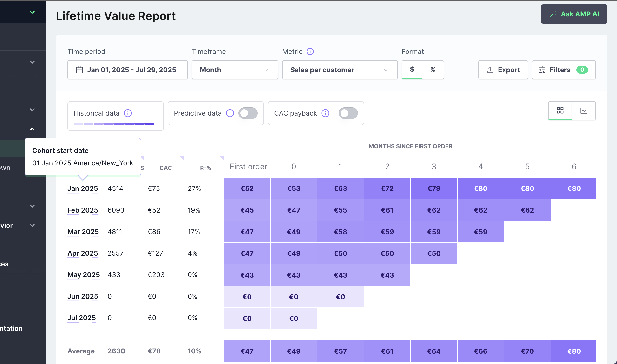
Task: Open the Filters panel
Action: 564,70
